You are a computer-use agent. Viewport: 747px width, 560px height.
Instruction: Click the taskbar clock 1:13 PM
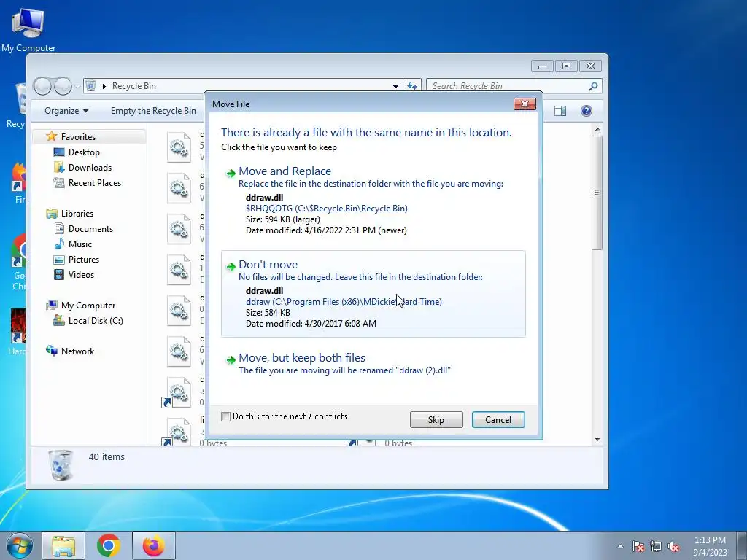tap(710, 540)
